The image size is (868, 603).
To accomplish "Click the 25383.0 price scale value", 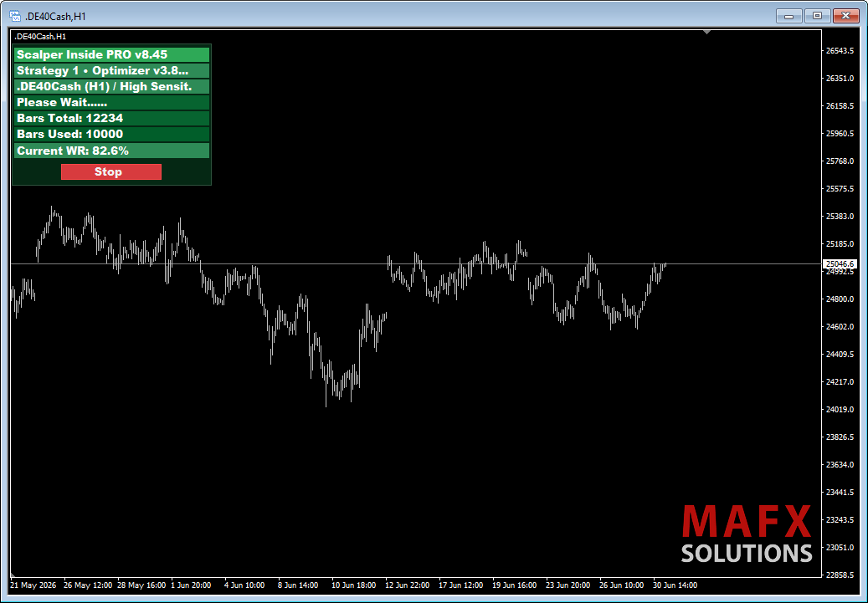I will pos(840,217).
